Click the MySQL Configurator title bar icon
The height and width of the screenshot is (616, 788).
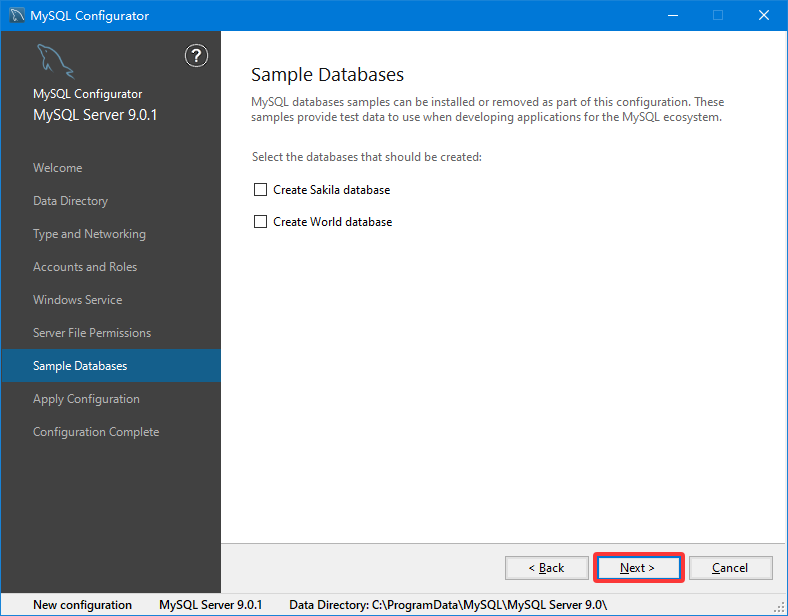click(17, 15)
